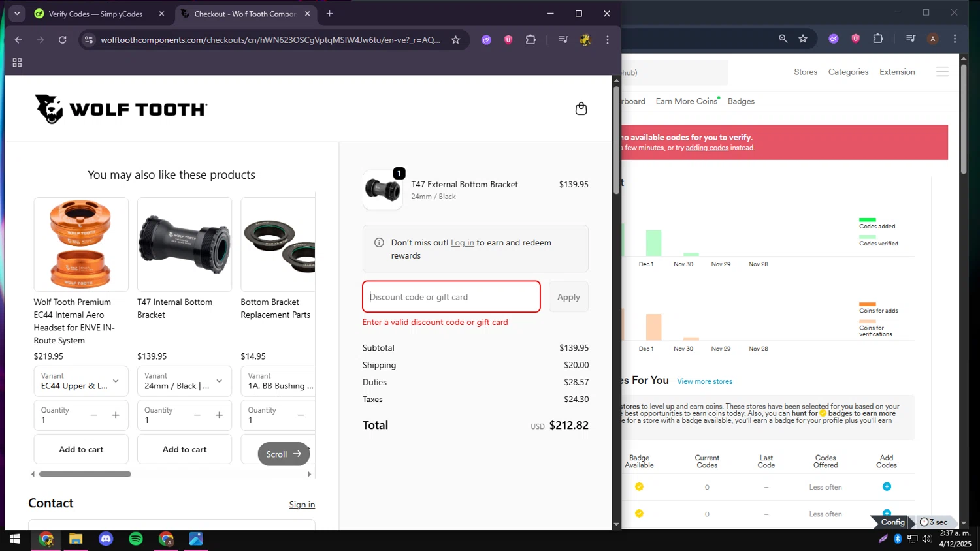Image resolution: width=980 pixels, height=551 pixels.
Task: Increase quantity for EC44 headset
Action: click(x=116, y=415)
